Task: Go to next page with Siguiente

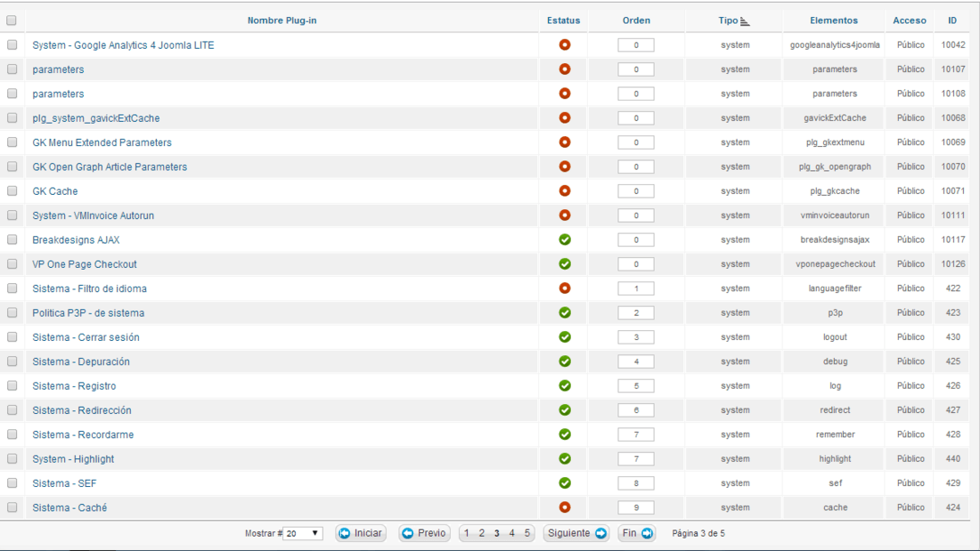Action: (x=576, y=533)
